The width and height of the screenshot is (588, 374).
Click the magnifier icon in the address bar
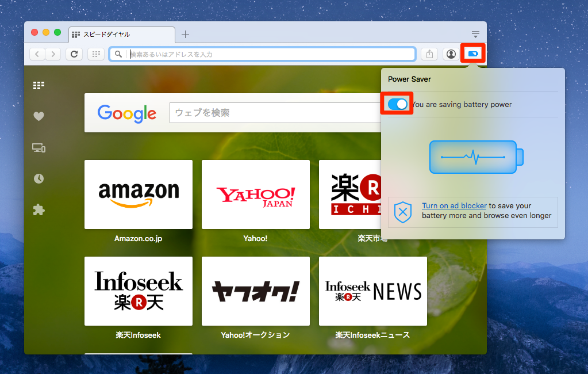click(x=118, y=54)
